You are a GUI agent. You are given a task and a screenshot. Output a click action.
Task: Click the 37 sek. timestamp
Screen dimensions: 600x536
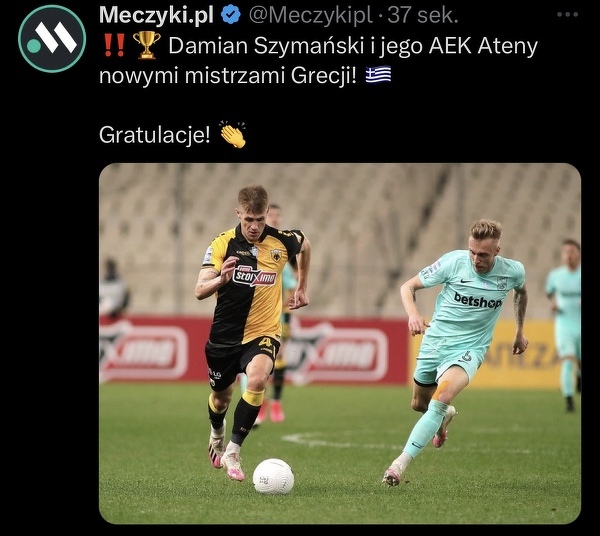(x=423, y=16)
